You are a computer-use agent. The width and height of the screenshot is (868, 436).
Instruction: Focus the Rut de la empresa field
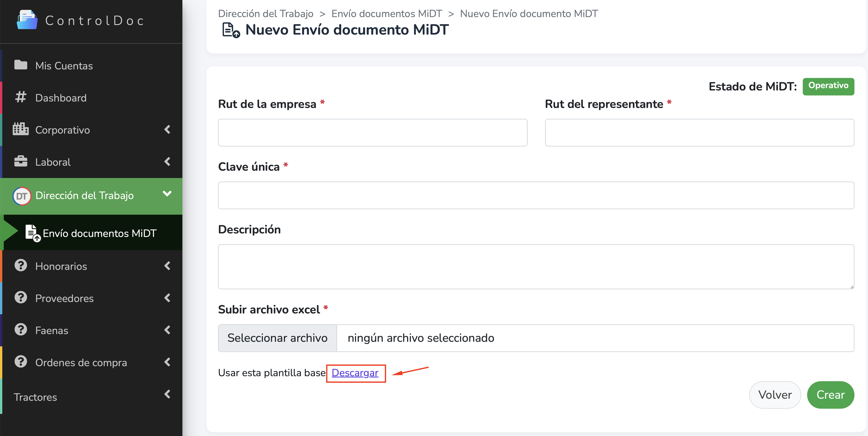coord(372,132)
